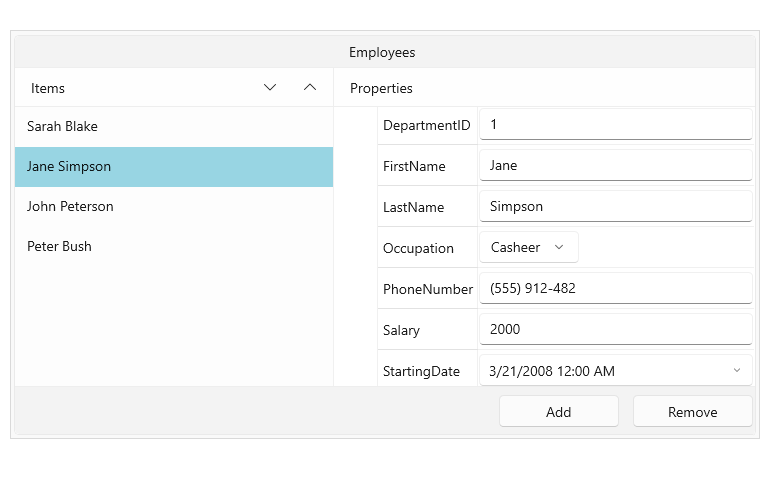Move selected item up with chevron
The height and width of the screenshot is (499, 770).
pyautogui.click(x=310, y=87)
